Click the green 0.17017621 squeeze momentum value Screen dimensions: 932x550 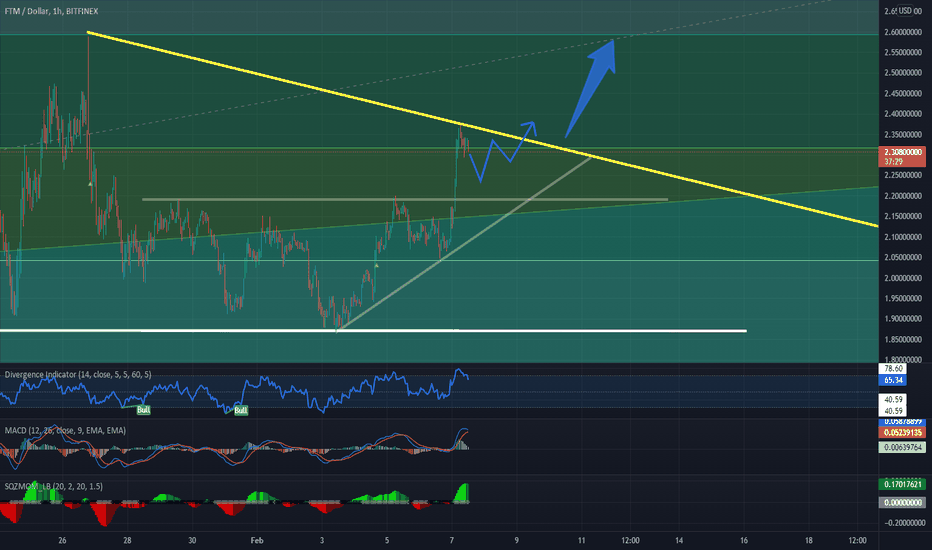[903, 484]
